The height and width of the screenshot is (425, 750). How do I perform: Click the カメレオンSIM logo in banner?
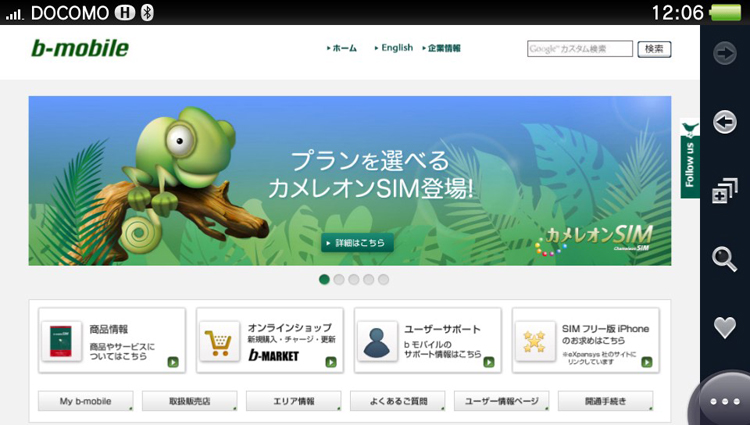click(x=595, y=239)
